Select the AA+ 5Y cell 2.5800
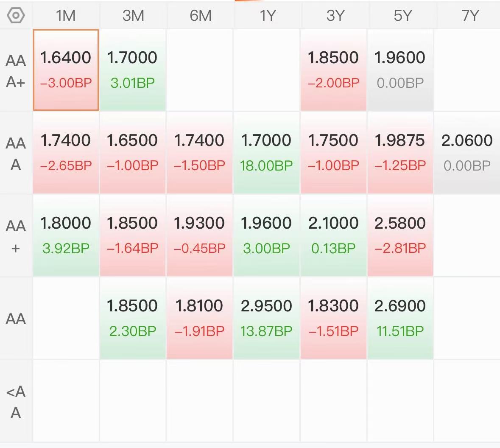This screenshot has width=500, height=448. click(400, 235)
